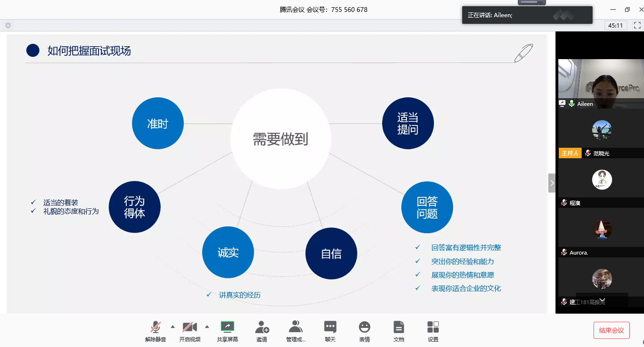Expand the video options arrow beside 开启视频
This screenshot has width=644, height=347.
click(x=207, y=327)
